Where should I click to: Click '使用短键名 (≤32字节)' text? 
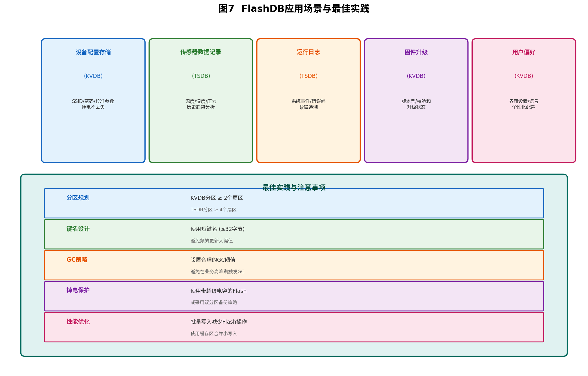218,229
